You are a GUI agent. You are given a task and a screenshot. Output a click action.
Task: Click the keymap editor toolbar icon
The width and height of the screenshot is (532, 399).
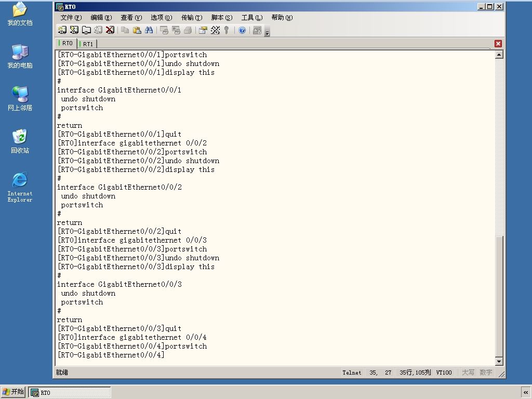pyautogui.click(x=215, y=30)
